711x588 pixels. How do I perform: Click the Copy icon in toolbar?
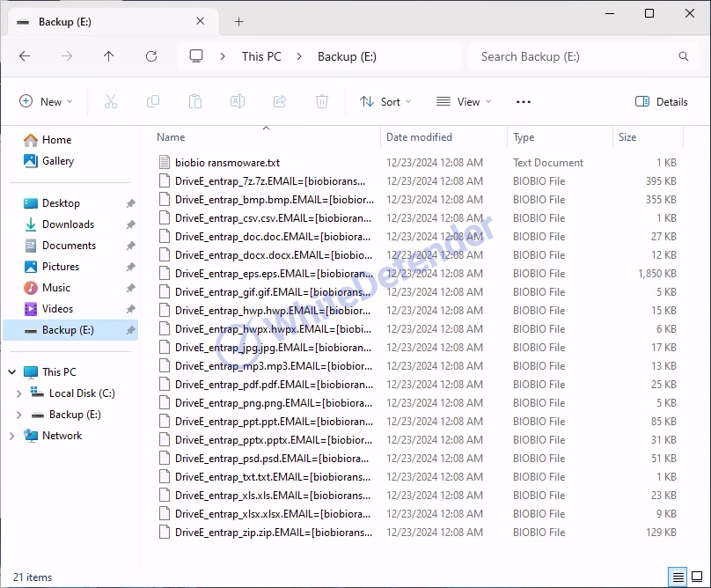click(x=153, y=101)
